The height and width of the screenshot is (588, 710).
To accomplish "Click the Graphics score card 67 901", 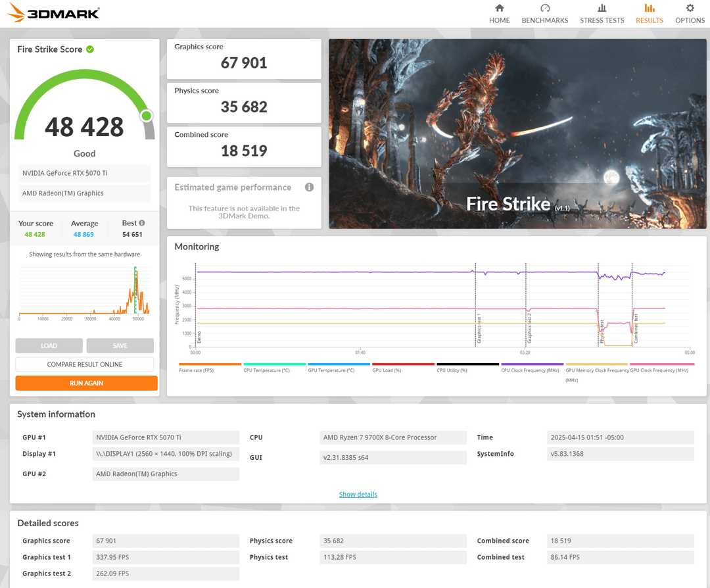I will 244,59.
